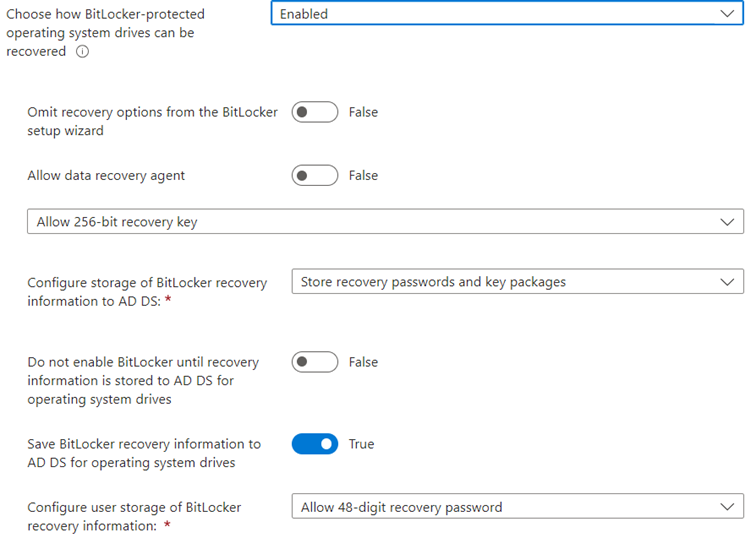Screen dimensions: 756x538
Task: Click chevron arrow of the Enabled combo box
Action: click(x=726, y=14)
